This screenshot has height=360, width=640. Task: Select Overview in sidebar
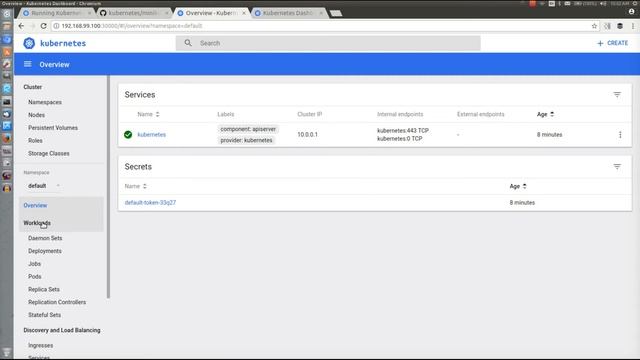(x=35, y=205)
